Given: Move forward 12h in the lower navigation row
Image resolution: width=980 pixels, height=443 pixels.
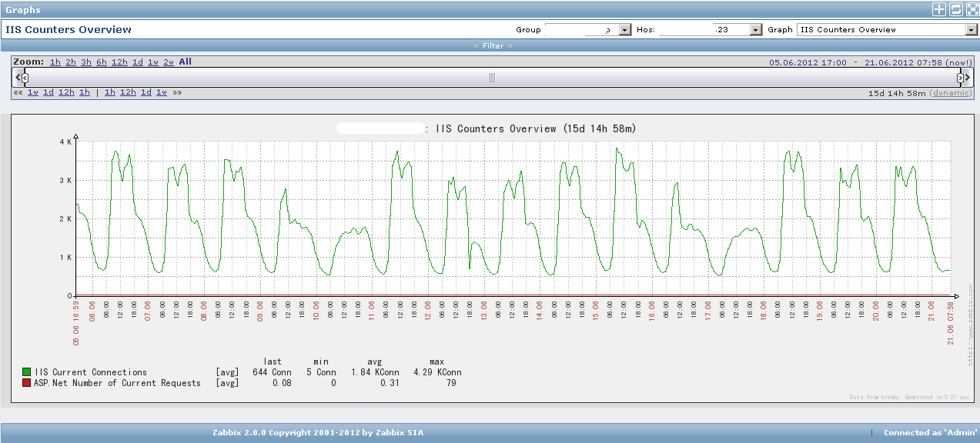Looking at the screenshot, I should [x=128, y=92].
